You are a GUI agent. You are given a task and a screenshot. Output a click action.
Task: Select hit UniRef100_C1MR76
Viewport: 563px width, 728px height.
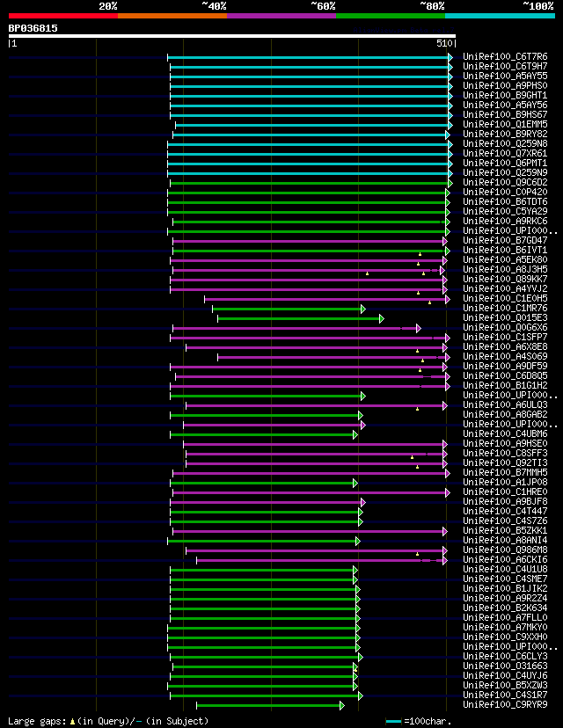pyautogui.click(x=505, y=309)
